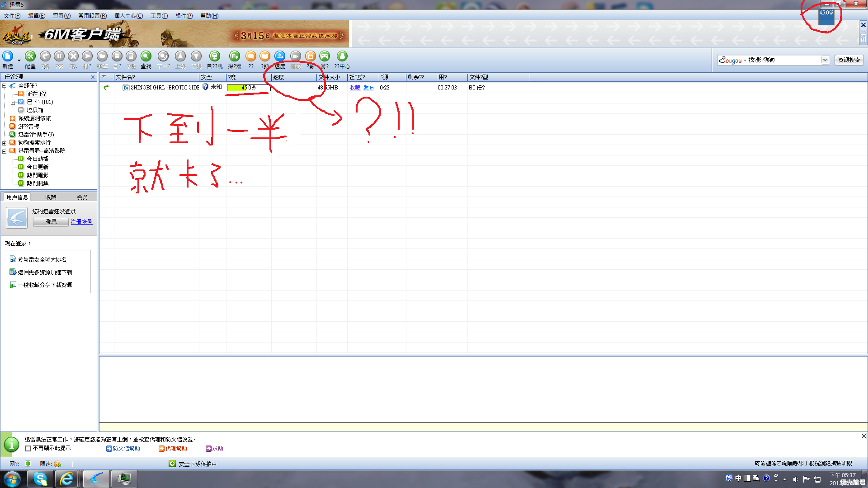Click the 登录 login button
Viewport: 868px width, 488px height.
click(x=51, y=222)
